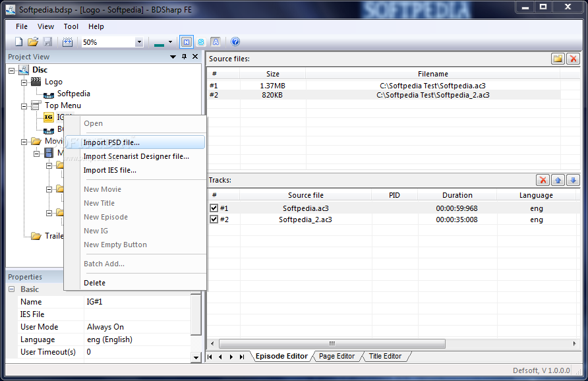Click the Language value eng (English)
This screenshot has height=381, width=588.
(x=137, y=339)
